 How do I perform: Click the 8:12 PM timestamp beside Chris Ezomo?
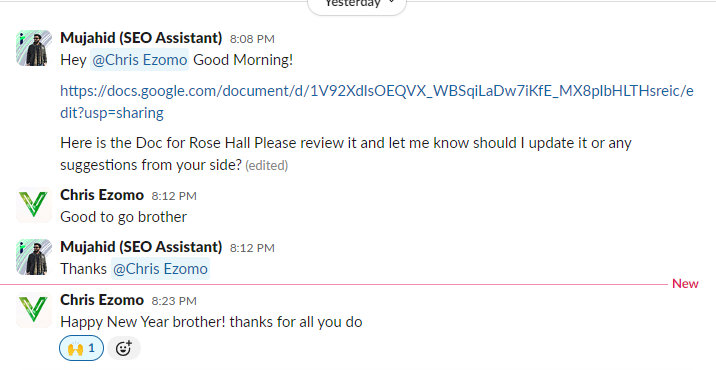(174, 196)
